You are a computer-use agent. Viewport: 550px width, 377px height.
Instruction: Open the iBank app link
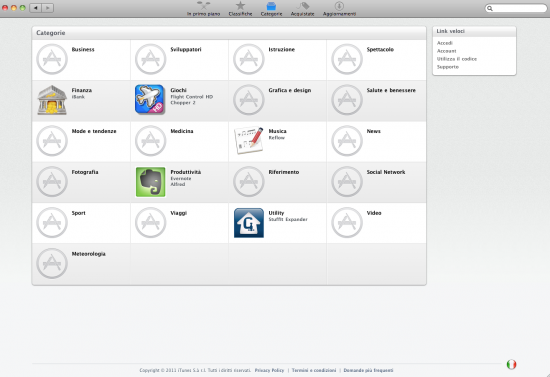tap(78, 97)
